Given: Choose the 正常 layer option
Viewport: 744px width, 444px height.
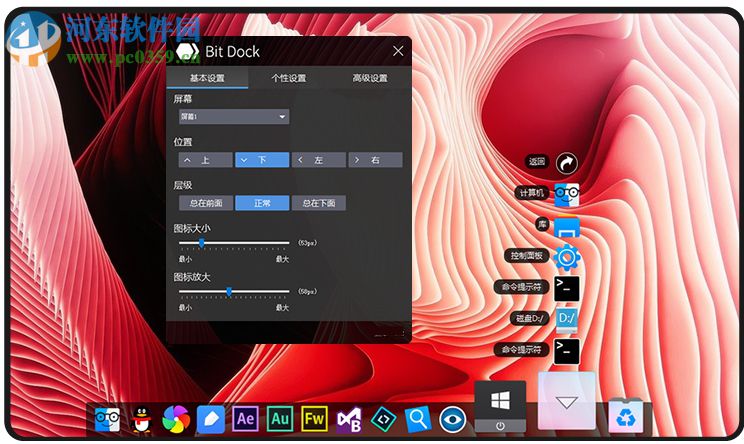Looking at the screenshot, I should [262, 203].
